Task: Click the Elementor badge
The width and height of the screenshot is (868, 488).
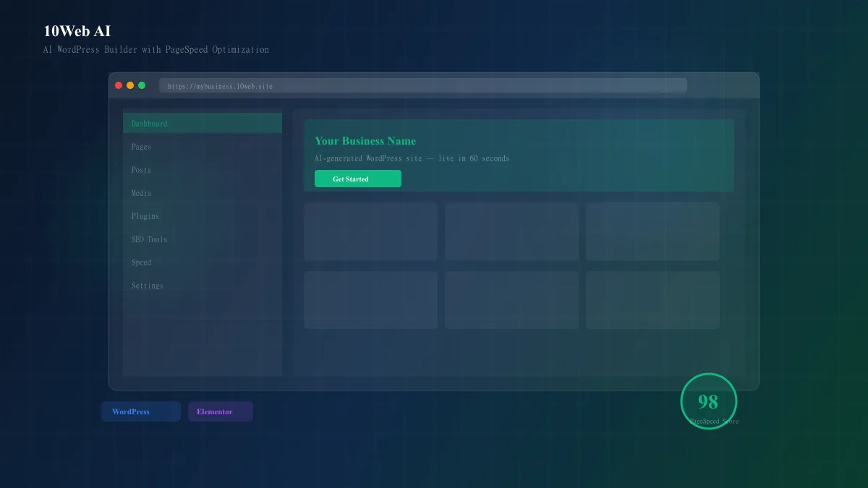Action: coord(221,411)
